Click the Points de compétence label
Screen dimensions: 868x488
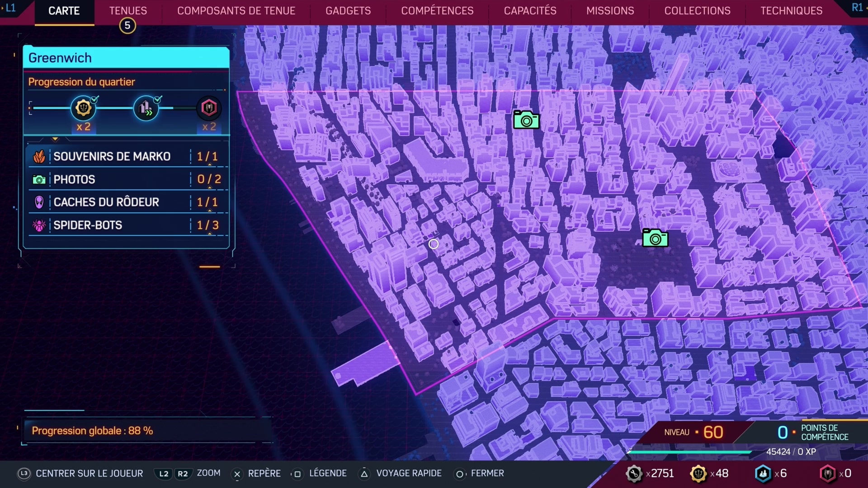(825, 432)
